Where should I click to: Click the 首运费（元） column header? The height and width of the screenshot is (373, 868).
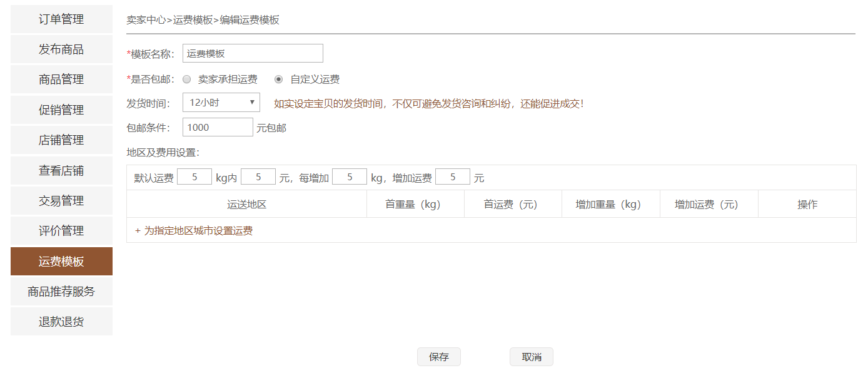(513, 204)
